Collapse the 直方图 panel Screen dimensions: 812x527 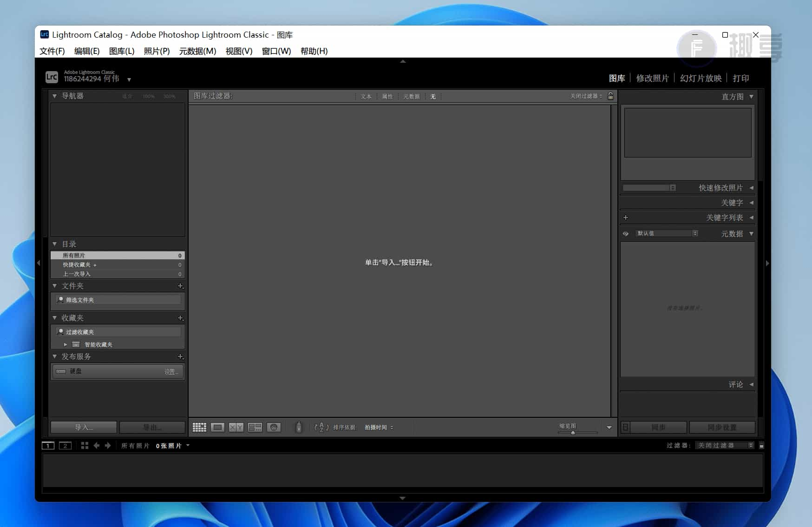(x=751, y=96)
